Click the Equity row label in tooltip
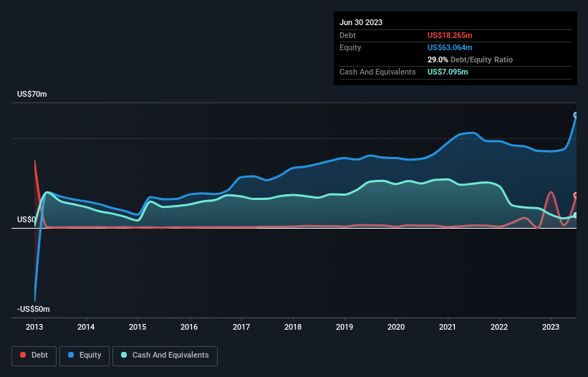 point(350,47)
